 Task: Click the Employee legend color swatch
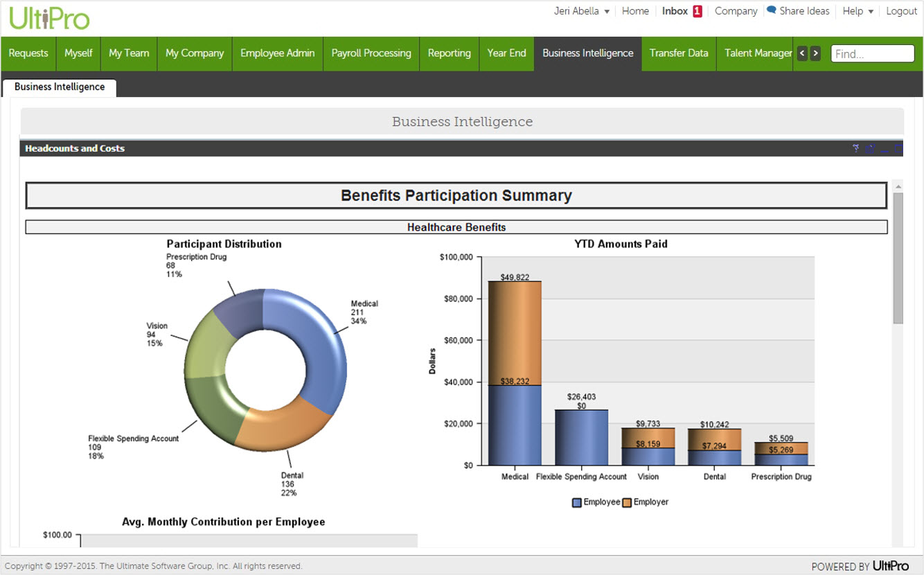(576, 502)
